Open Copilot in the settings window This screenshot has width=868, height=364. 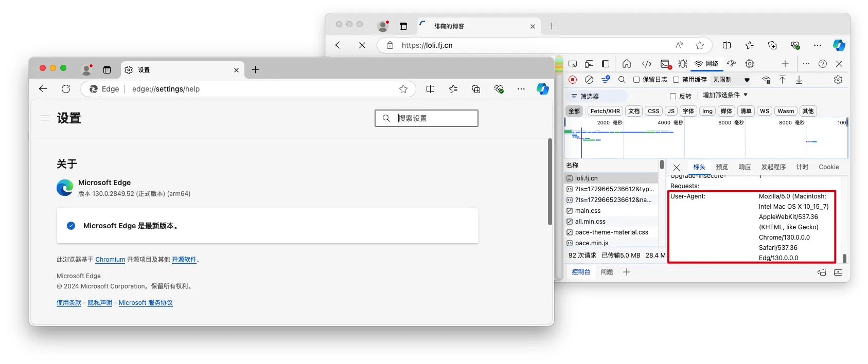(x=542, y=89)
